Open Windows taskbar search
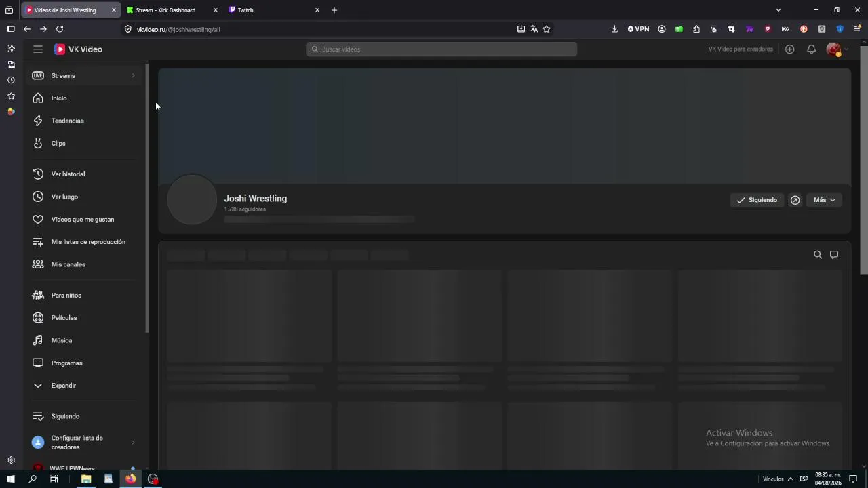Image resolution: width=868 pixels, height=488 pixels. click(33, 479)
